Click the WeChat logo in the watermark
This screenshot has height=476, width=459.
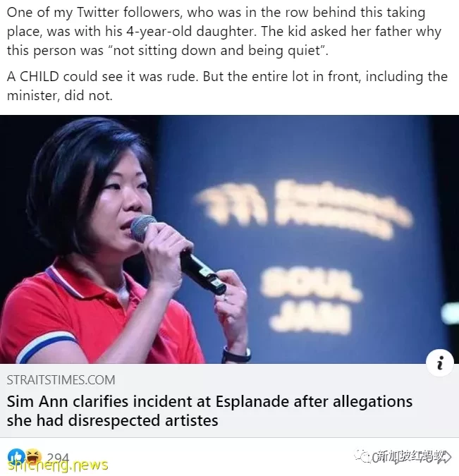click(363, 456)
